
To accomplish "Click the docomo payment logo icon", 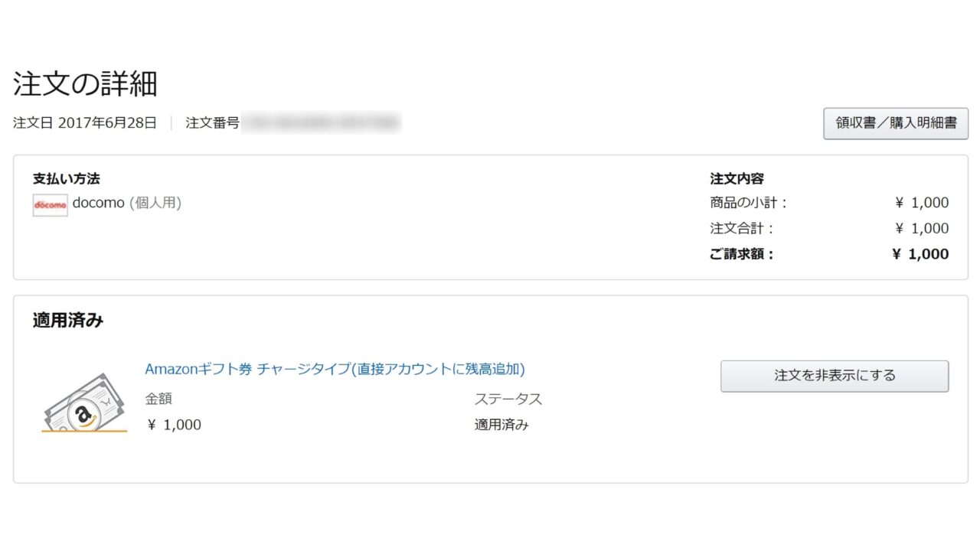I will point(50,205).
